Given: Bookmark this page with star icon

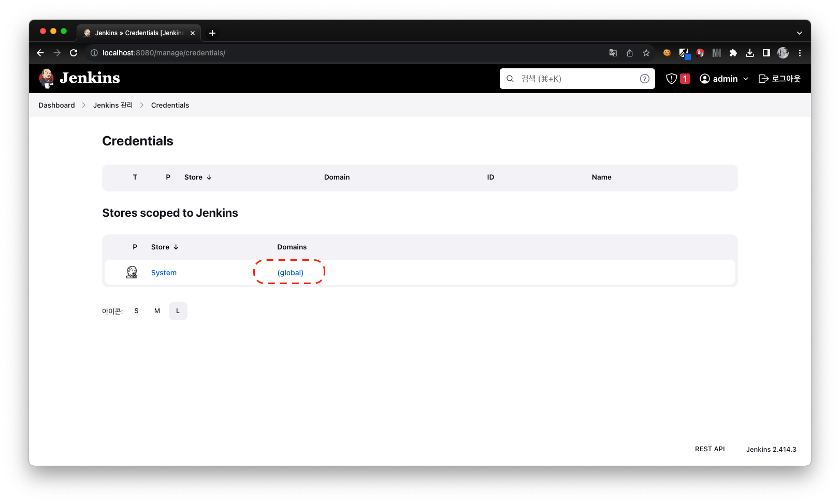Looking at the screenshot, I should click(x=646, y=53).
